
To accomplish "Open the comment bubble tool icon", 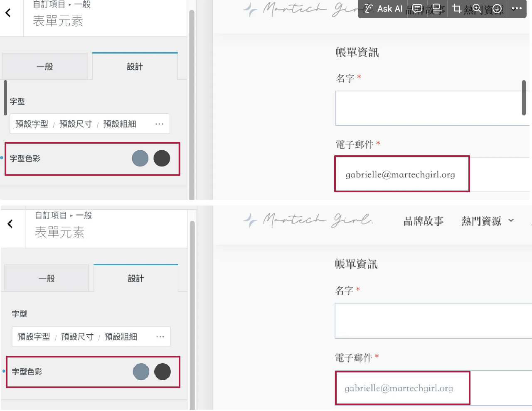I will pyautogui.click(x=417, y=9).
